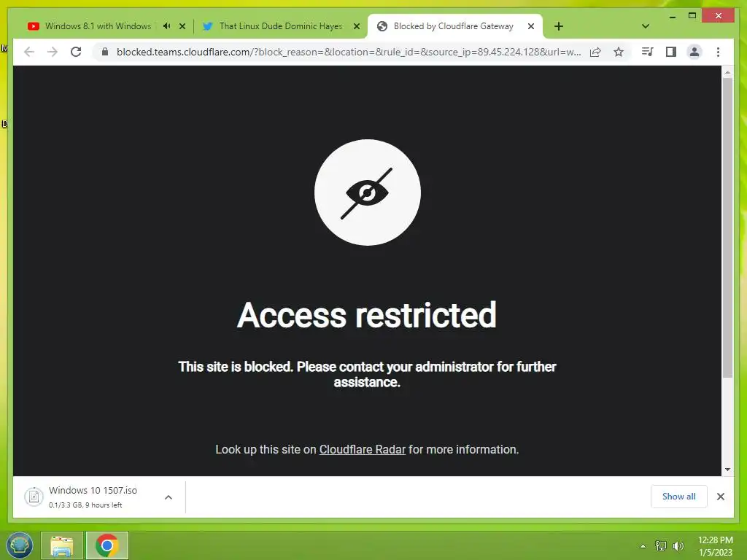Viewport: 747px width, 560px height.
Task: Switch to the Windows 8.1 YouTube tab
Action: coord(98,26)
